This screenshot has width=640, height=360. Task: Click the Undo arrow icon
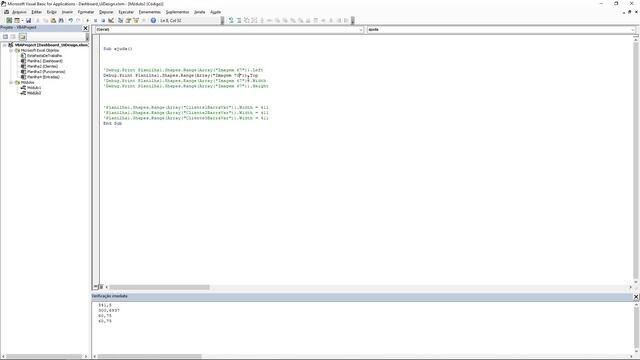71,20
